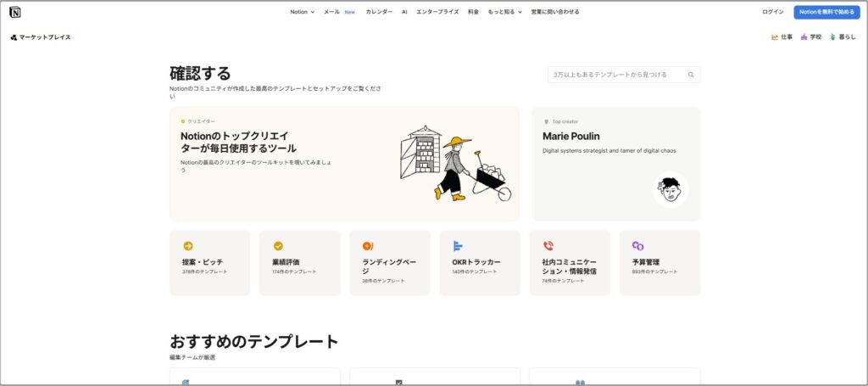Open the Marie Poulin creator name
The image size is (868, 386).
click(570, 137)
